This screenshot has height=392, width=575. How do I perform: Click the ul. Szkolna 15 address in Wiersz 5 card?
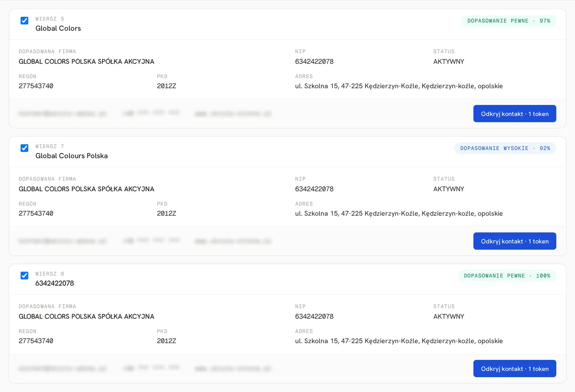coord(399,86)
